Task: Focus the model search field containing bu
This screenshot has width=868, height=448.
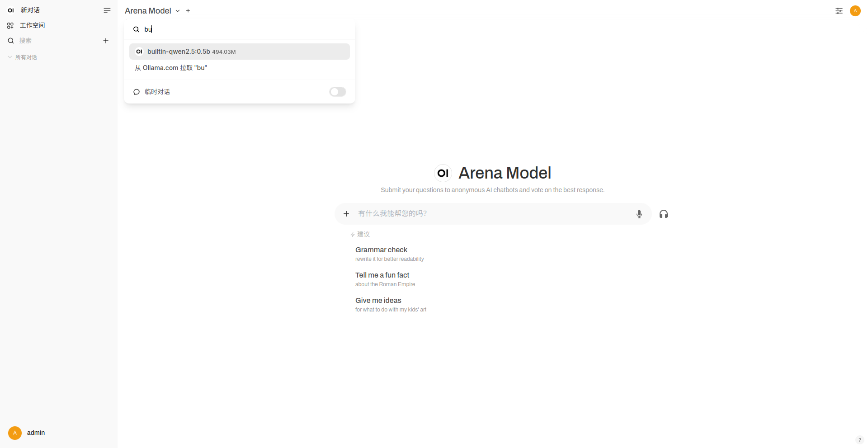Action: 244,29
